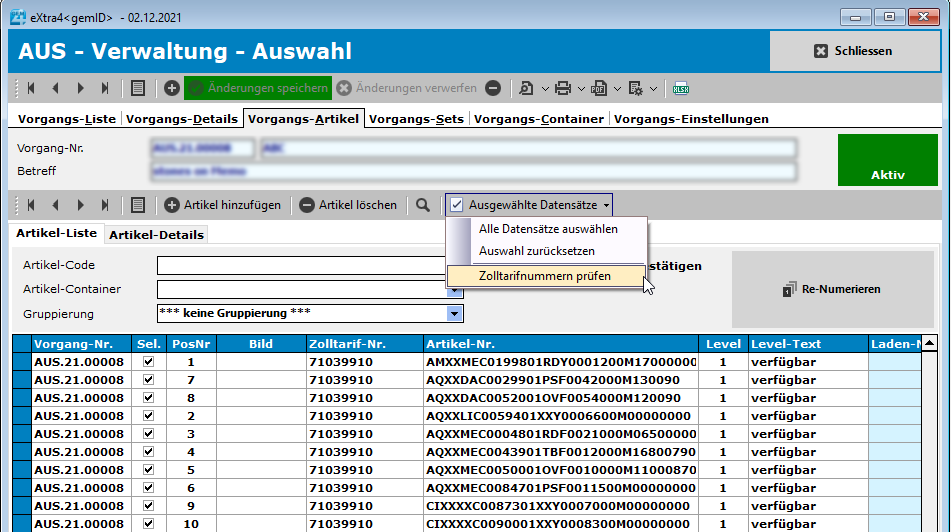Open print preview magnifier document icon
The height and width of the screenshot is (532, 951).
pyautogui.click(x=526, y=88)
